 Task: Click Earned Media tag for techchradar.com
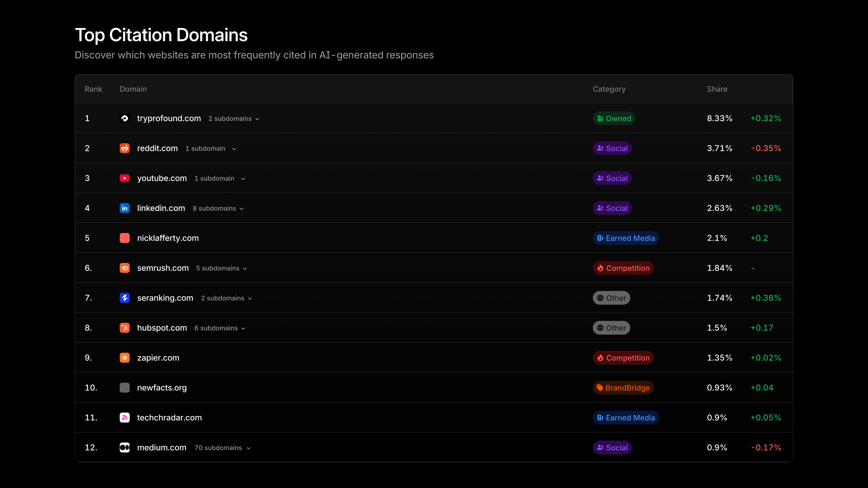pyautogui.click(x=626, y=418)
